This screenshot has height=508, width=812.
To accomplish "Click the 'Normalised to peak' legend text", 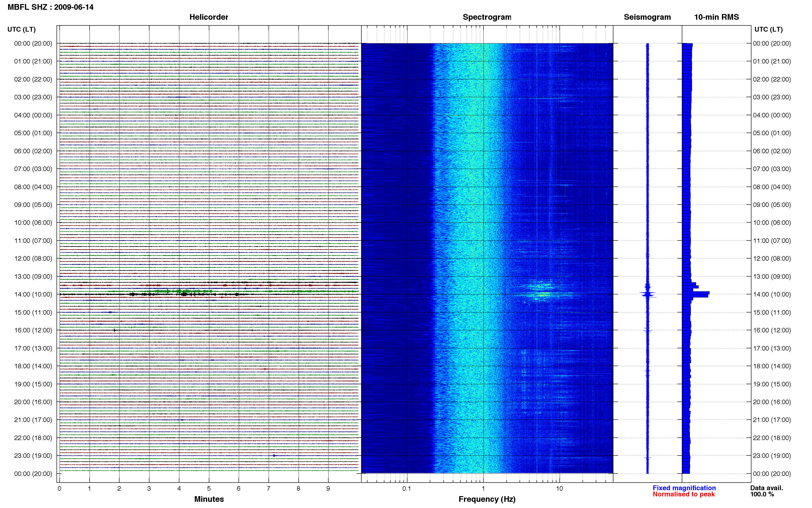I will (x=684, y=494).
